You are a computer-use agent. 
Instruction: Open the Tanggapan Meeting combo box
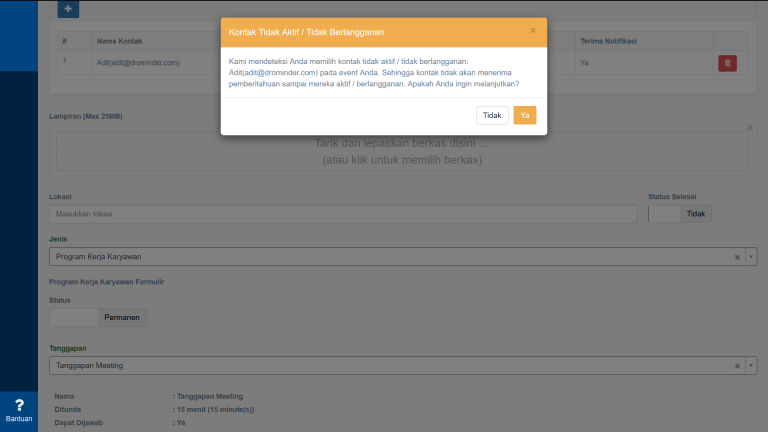click(390, 366)
